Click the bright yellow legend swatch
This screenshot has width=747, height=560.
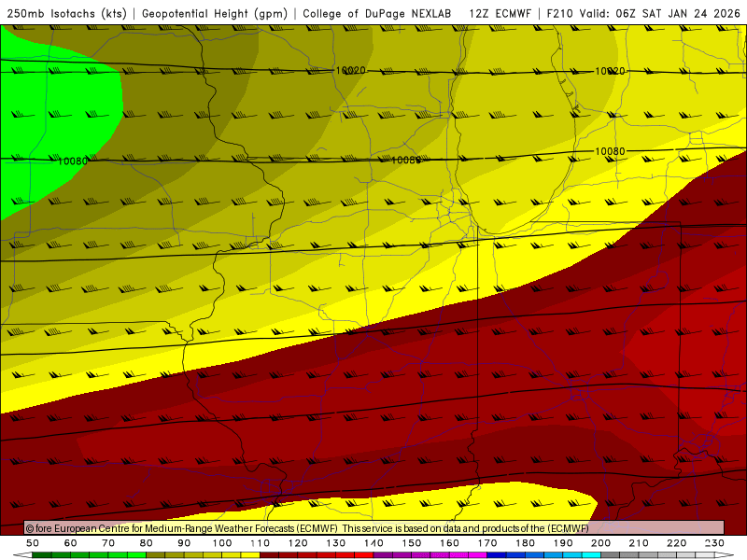click(250, 554)
